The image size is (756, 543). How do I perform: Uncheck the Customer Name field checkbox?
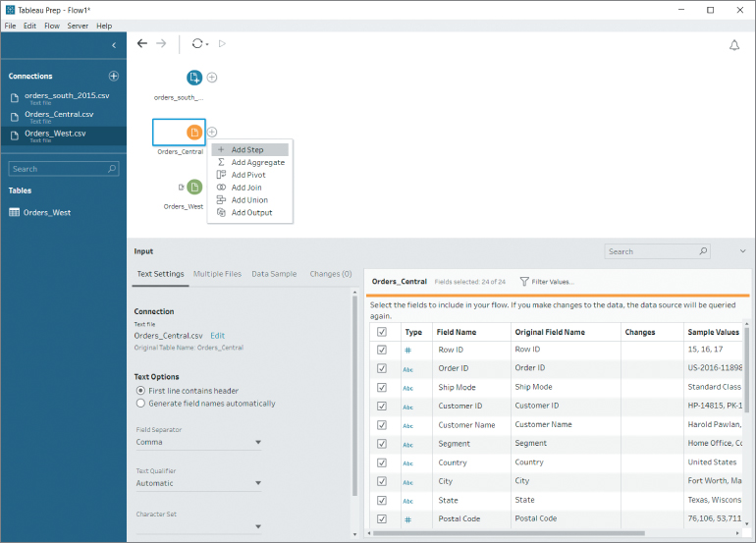coord(382,425)
